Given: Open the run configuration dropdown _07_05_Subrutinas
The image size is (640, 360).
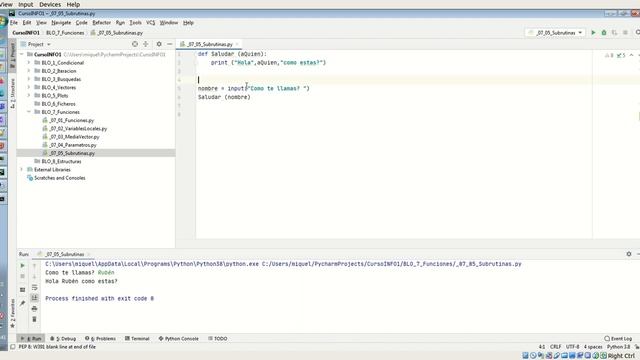Looking at the screenshot, I should (x=555, y=33).
